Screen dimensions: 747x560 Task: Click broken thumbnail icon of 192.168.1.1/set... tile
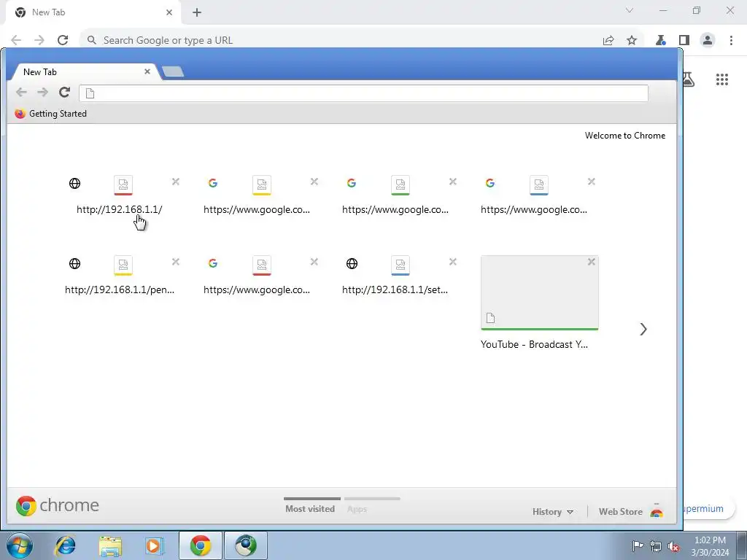click(400, 265)
